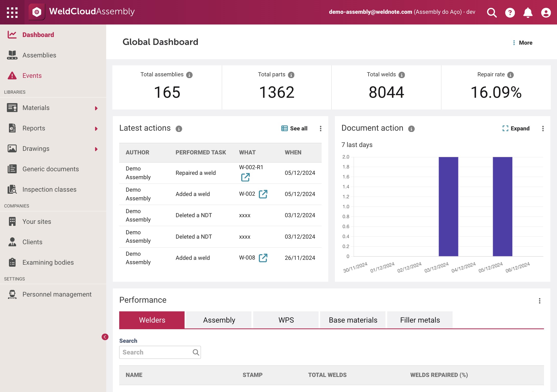Show info for Repair rate
Screen dimensions: 557x392
point(510,75)
